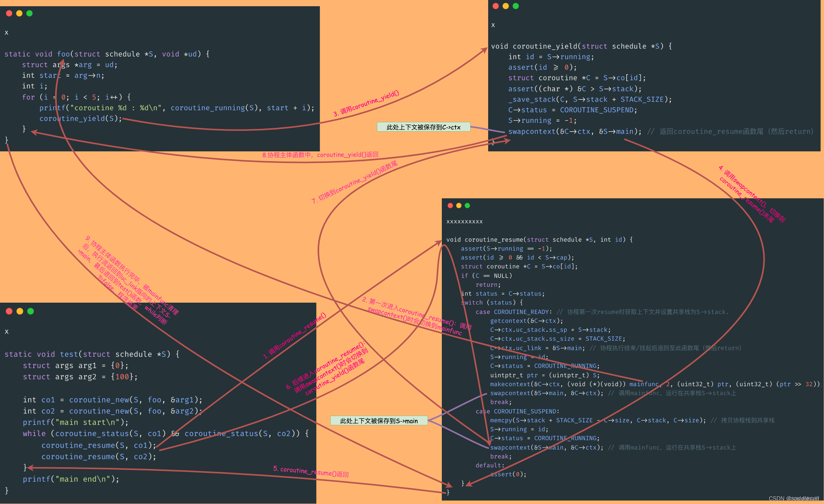Click 'assert(S->running == -1);' line
The width and height of the screenshot is (824, 504).
coord(506,249)
